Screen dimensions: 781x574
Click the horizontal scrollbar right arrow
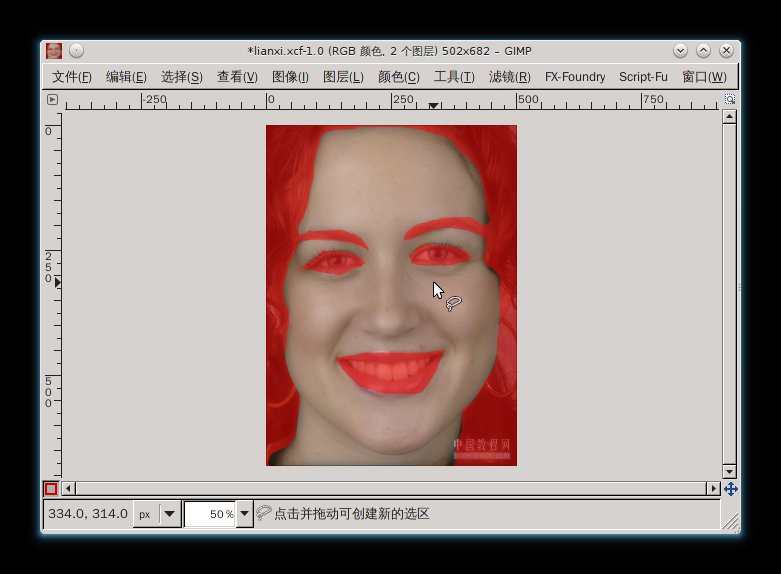coord(713,488)
